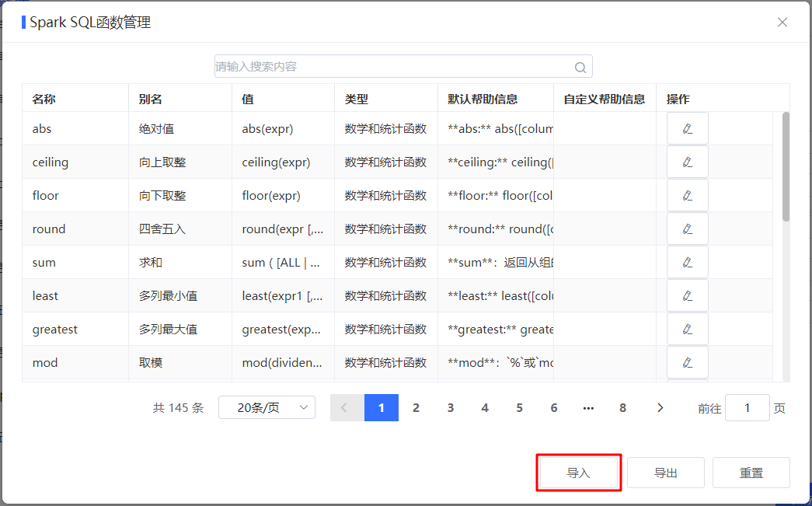Click the 自定义帮助信息 column header
This screenshot has height=506, width=812.
tap(605, 99)
